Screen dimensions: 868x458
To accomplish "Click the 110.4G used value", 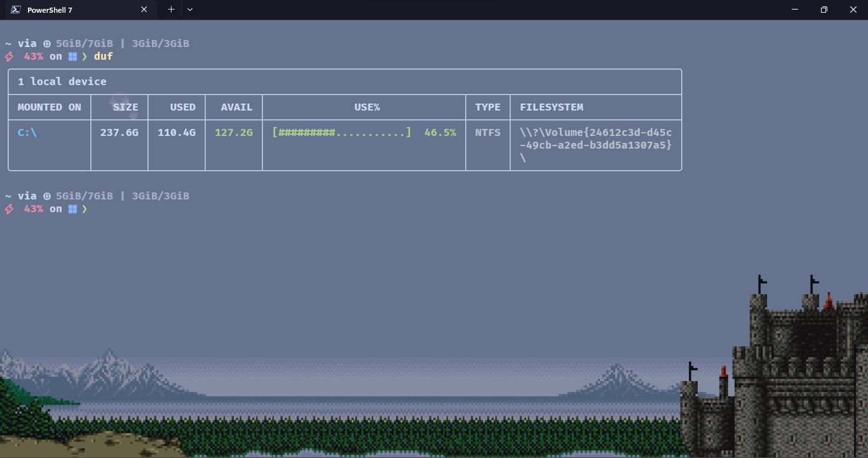I will 176,132.
